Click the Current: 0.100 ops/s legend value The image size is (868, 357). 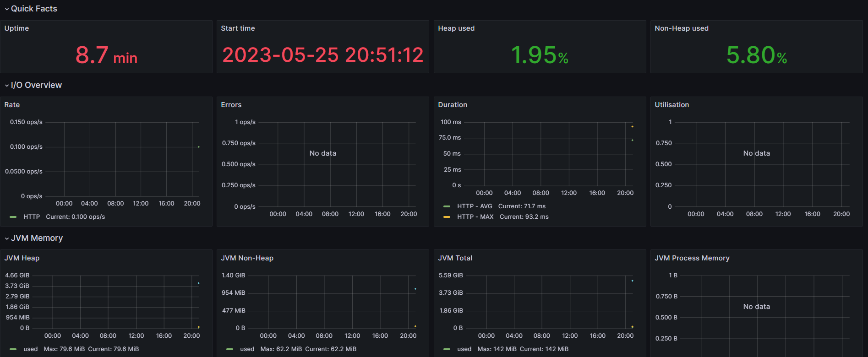click(x=76, y=217)
